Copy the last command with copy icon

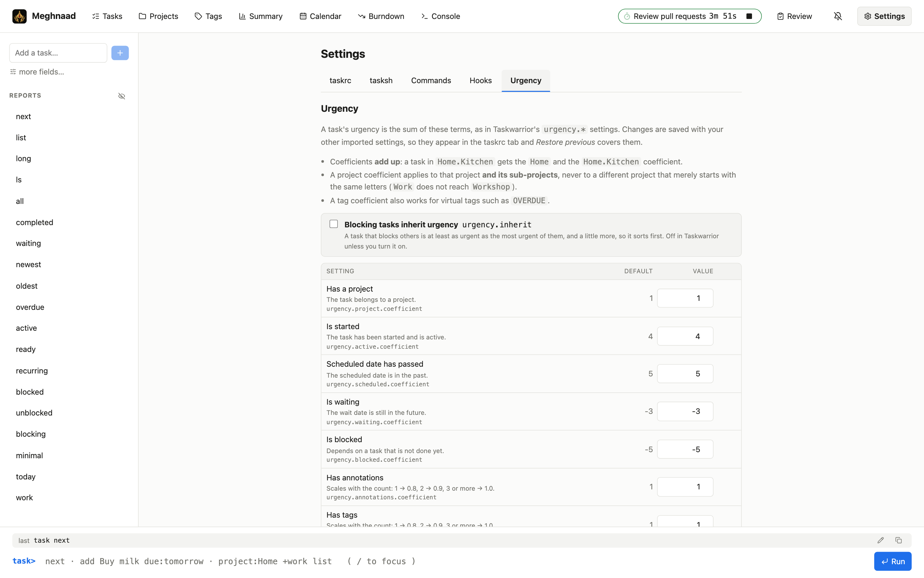898,540
